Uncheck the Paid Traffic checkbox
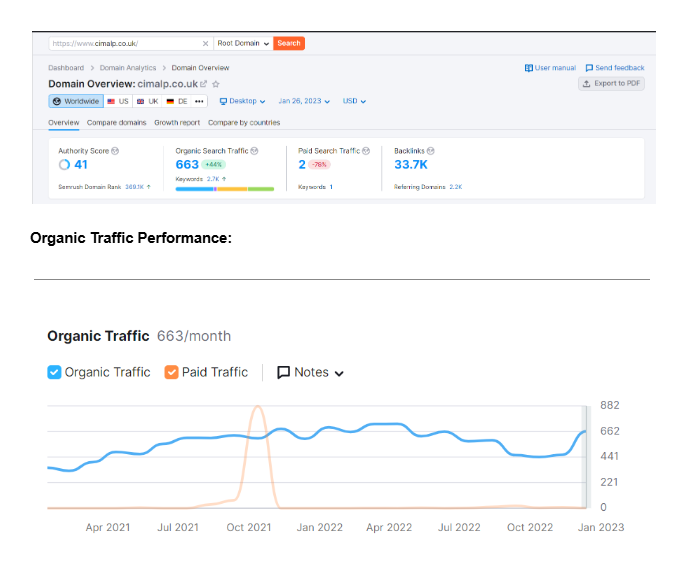This screenshot has height=566, width=699. click(171, 372)
